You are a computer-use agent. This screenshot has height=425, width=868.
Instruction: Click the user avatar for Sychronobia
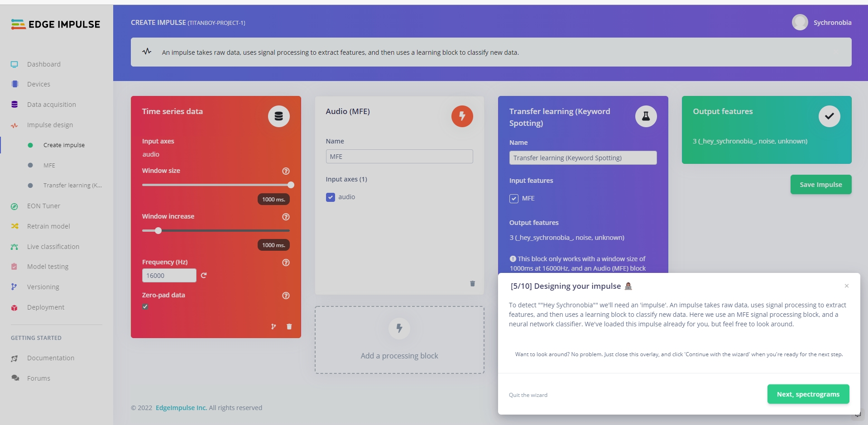pyautogui.click(x=800, y=22)
